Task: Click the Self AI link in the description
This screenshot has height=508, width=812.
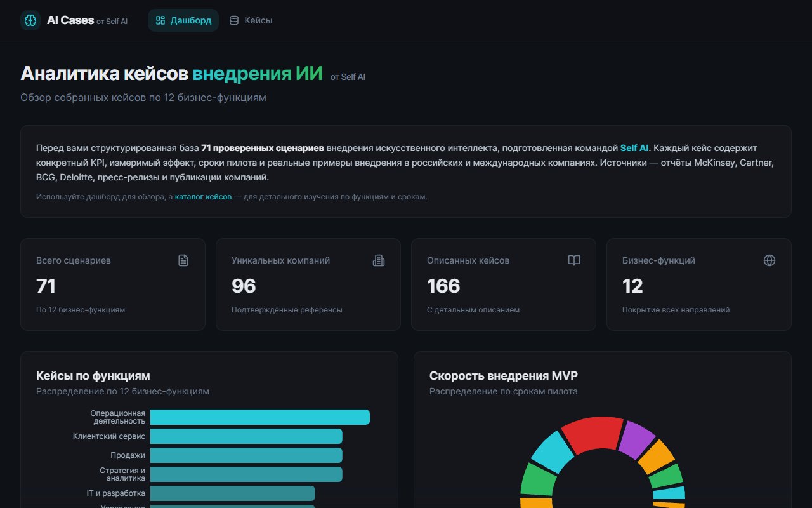Action: point(634,148)
